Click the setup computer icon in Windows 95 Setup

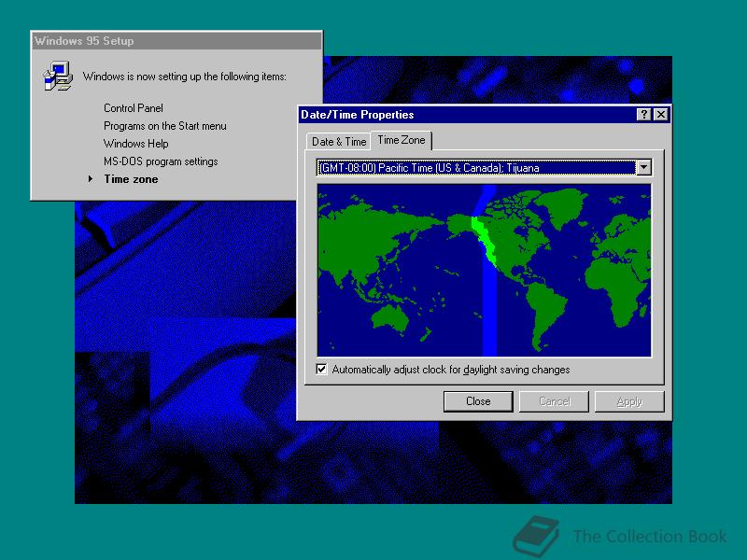tap(56, 76)
